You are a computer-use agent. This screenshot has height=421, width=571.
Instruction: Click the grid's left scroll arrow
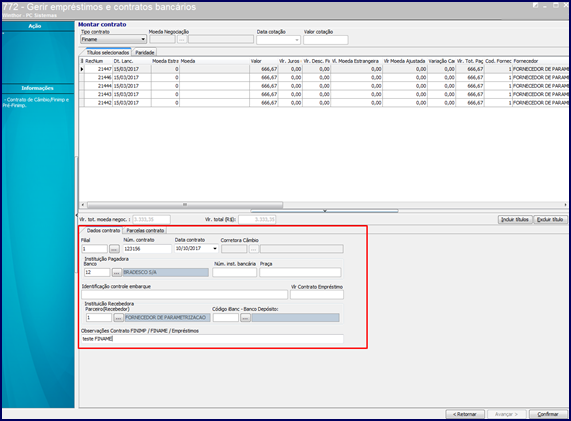point(83,205)
